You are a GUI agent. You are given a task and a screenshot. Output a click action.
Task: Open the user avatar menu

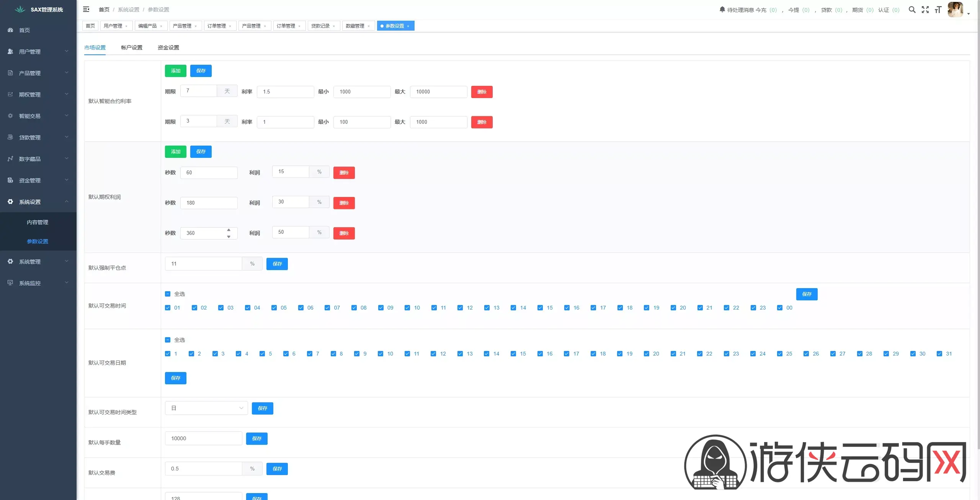tap(955, 10)
